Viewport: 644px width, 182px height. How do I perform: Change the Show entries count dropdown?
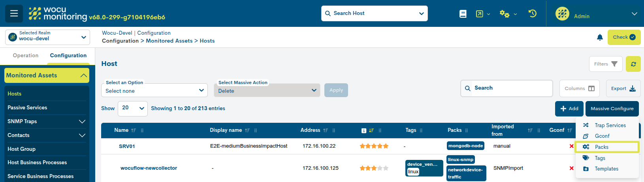[x=133, y=108]
